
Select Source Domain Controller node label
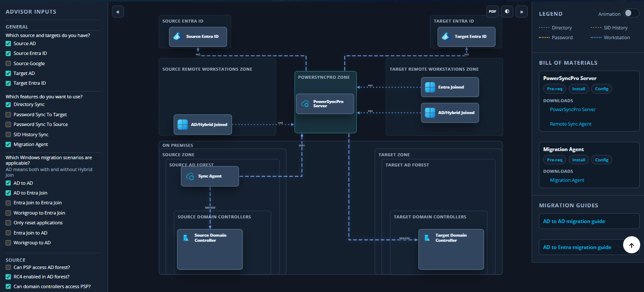pyautogui.click(x=210, y=238)
